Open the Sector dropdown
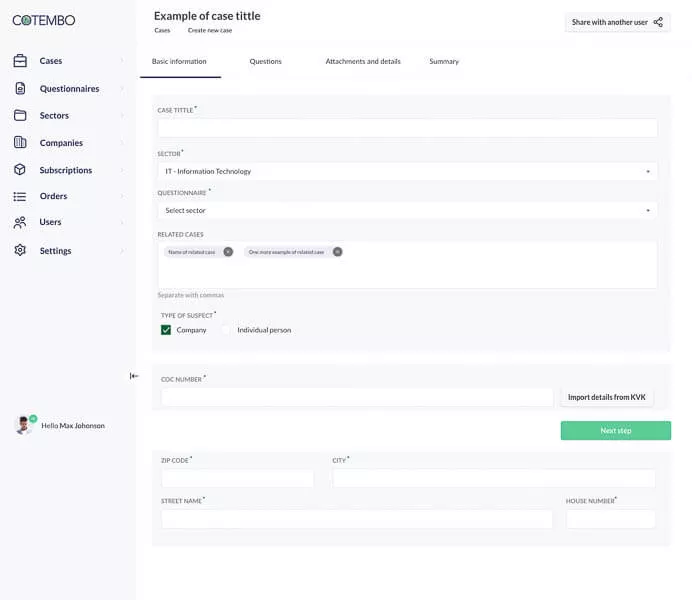Viewport: 692px width, 600px height. [x=407, y=171]
